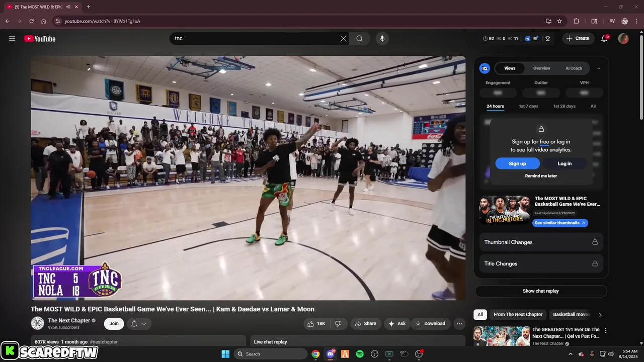The width and height of the screenshot is (644, 362).
Task: Expand the locked Title Changes section
Action: point(541,263)
